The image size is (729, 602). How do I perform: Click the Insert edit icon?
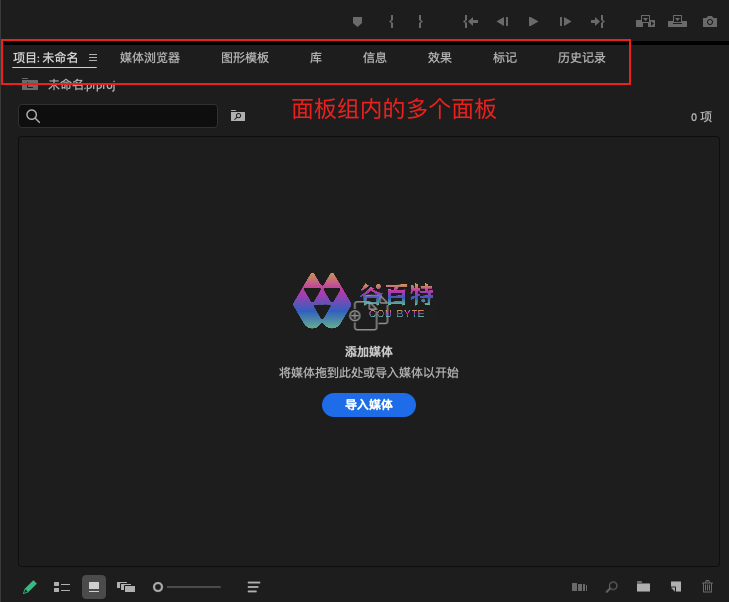pos(645,21)
